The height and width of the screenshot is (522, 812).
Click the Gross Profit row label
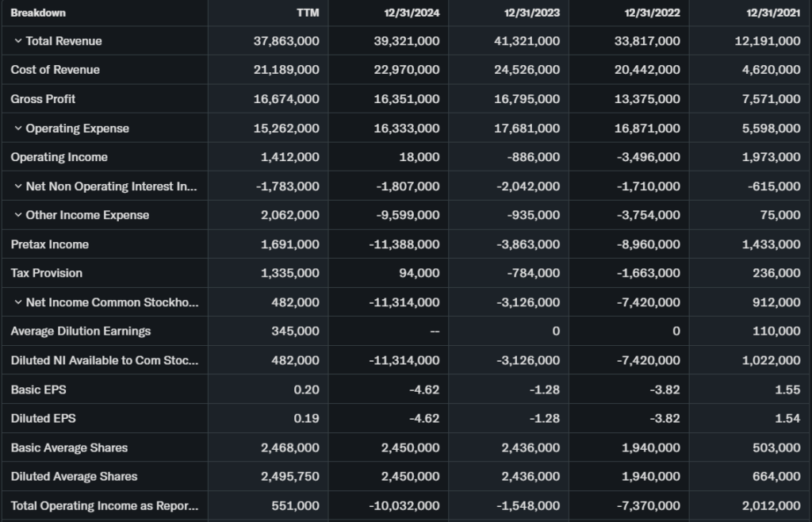pos(44,99)
